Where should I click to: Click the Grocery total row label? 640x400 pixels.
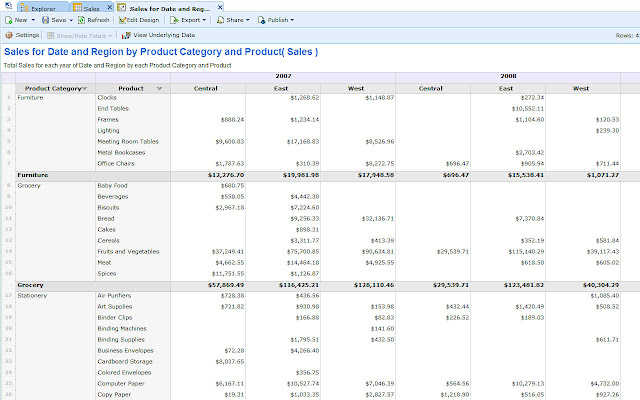tap(30, 285)
